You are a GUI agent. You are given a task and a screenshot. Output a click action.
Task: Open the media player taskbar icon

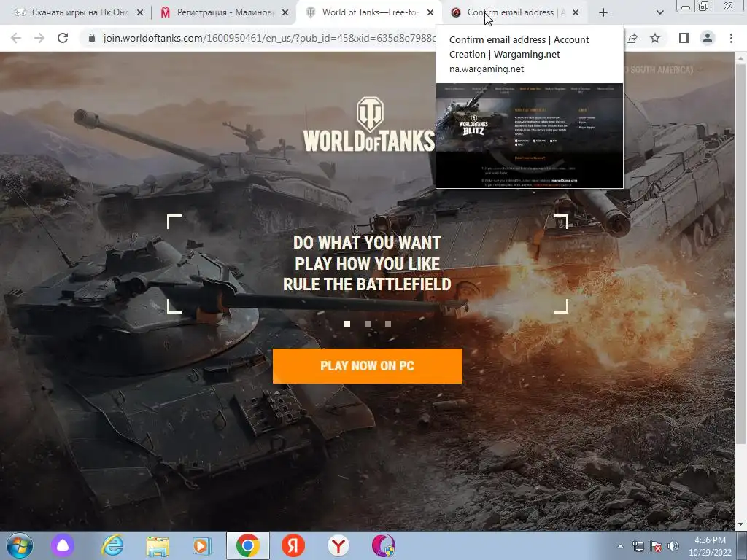pos(202,546)
